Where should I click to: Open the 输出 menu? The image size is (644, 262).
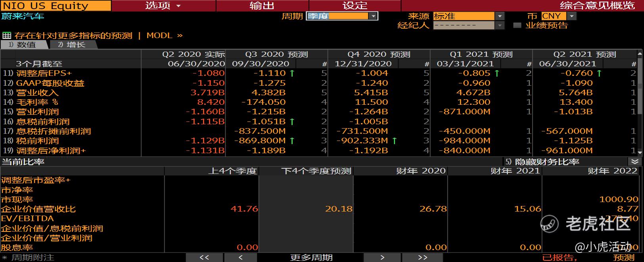click(262, 6)
